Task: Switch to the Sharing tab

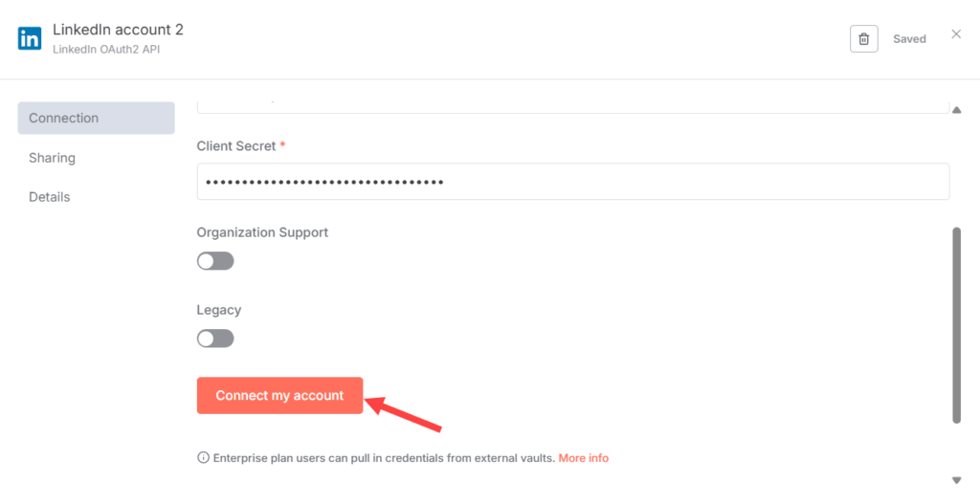Action: click(x=53, y=158)
